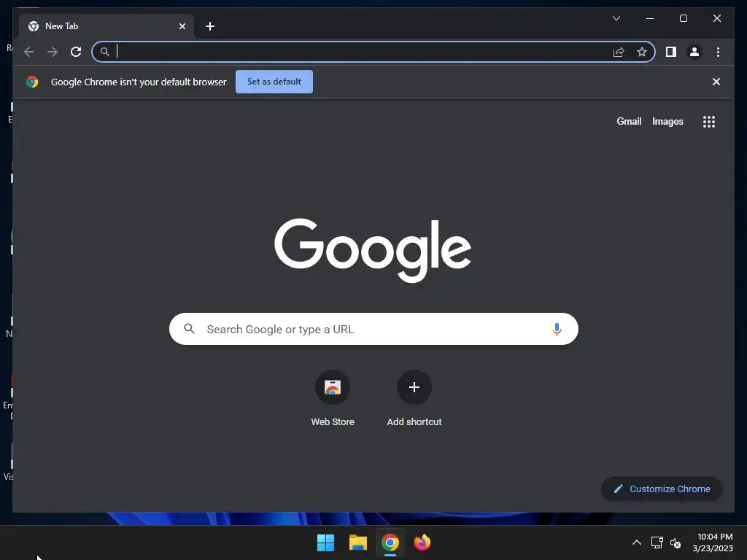Image resolution: width=747 pixels, height=560 pixels.
Task: Maximize the Chrome window
Action: pos(683,18)
